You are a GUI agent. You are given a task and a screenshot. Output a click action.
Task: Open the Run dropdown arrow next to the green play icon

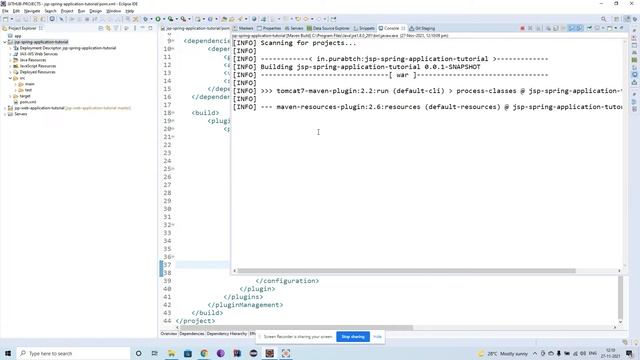164,19
